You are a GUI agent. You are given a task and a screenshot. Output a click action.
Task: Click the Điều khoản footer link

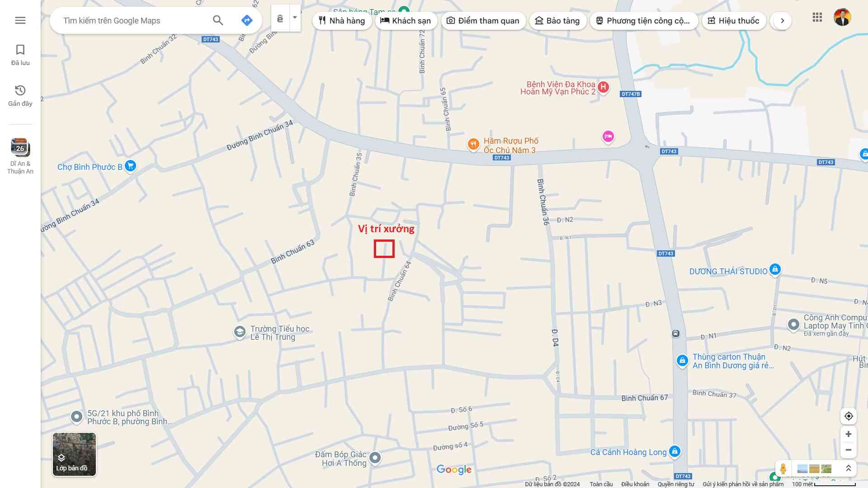point(635,484)
